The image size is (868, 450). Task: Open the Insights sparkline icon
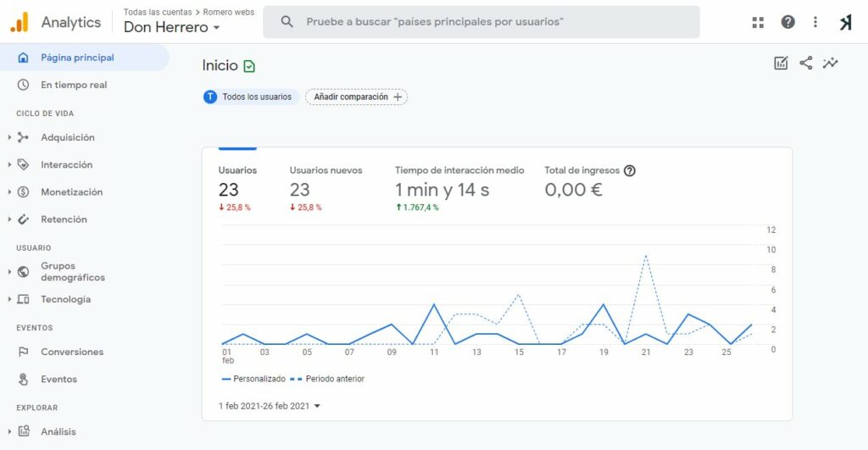click(830, 64)
